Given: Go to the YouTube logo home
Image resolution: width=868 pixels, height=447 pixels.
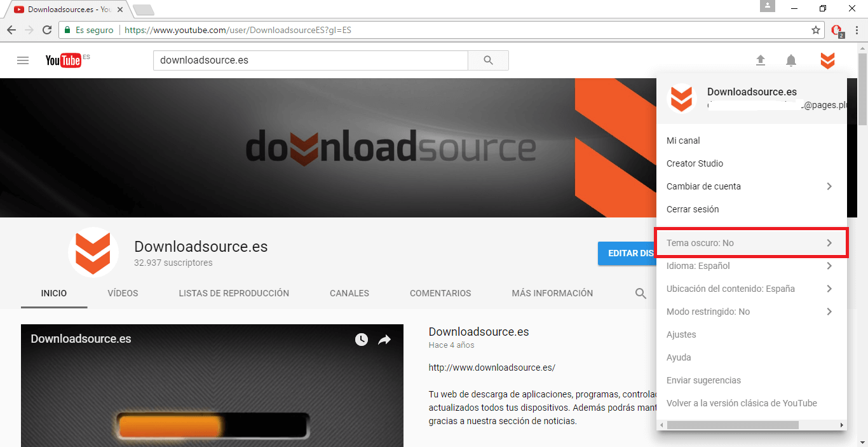Looking at the screenshot, I should click(64, 60).
